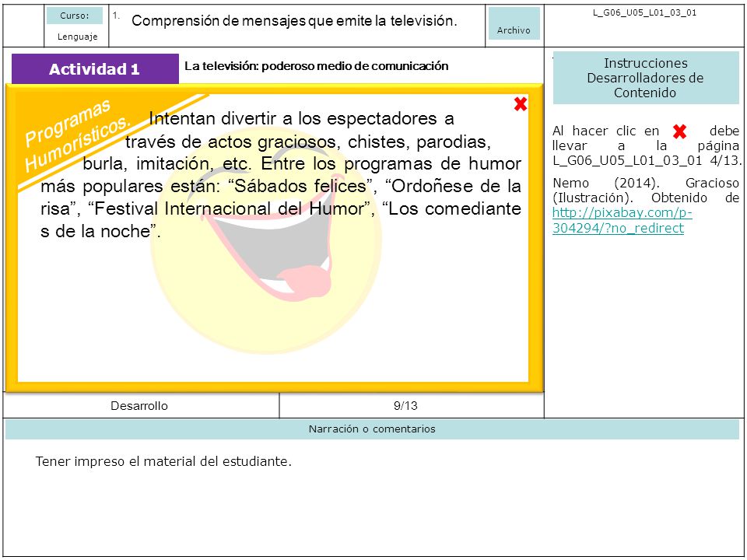This screenshot has height=560, width=747.
Task: Click Instrucciones Desarrolladores de Contenido header
Action: click(x=646, y=78)
